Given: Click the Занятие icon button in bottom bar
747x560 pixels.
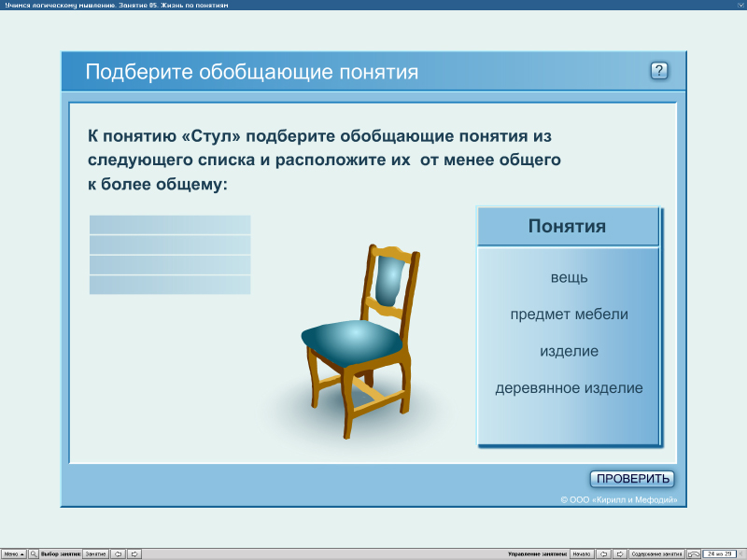Looking at the screenshot, I should point(93,553).
